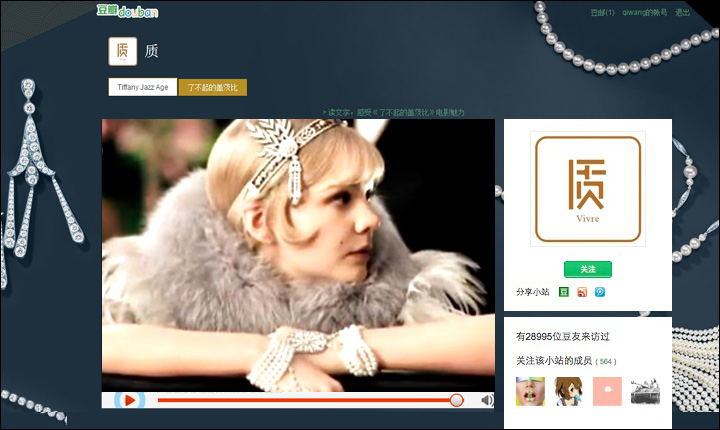Click the 分享小站 label
This screenshot has height=430, width=720.
click(533, 292)
